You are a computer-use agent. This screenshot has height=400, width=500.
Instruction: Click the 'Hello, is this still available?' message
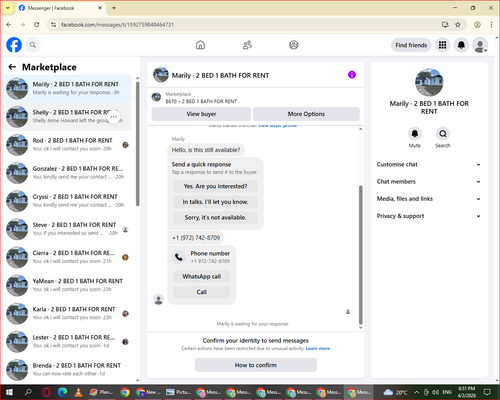pyautogui.click(x=206, y=150)
